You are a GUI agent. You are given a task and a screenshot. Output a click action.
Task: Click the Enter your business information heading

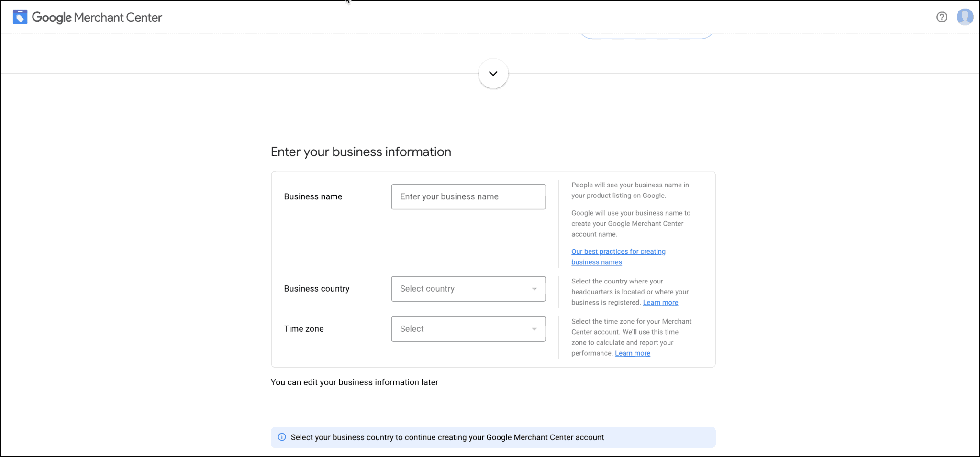(x=361, y=152)
